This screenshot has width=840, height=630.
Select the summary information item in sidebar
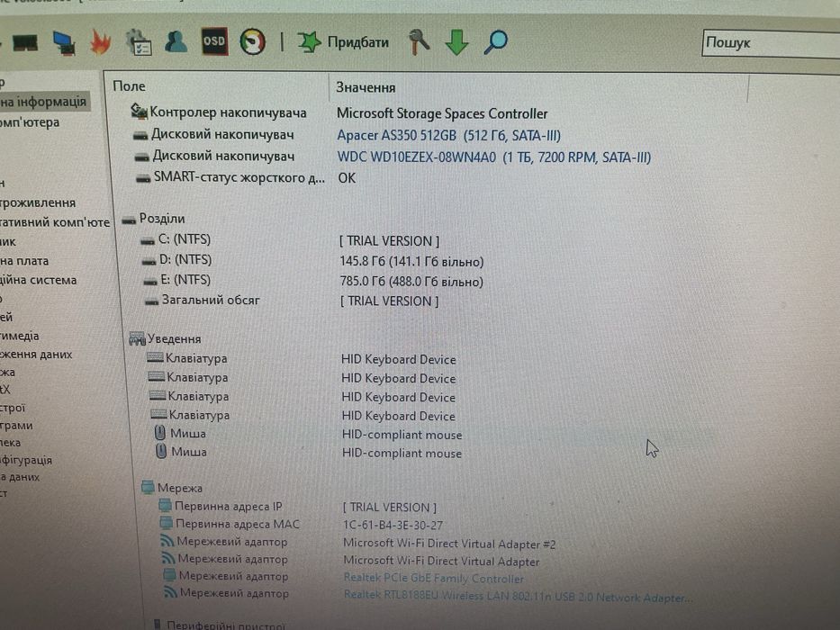click(x=44, y=102)
